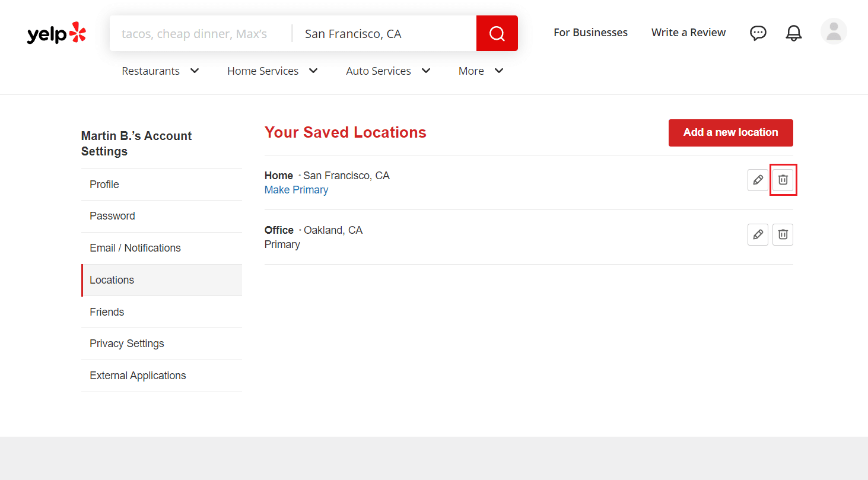Image resolution: width=868 pixels, height=480 pixels.
Task: Open the Home Services dropdown
Action: tap(272, 71)
